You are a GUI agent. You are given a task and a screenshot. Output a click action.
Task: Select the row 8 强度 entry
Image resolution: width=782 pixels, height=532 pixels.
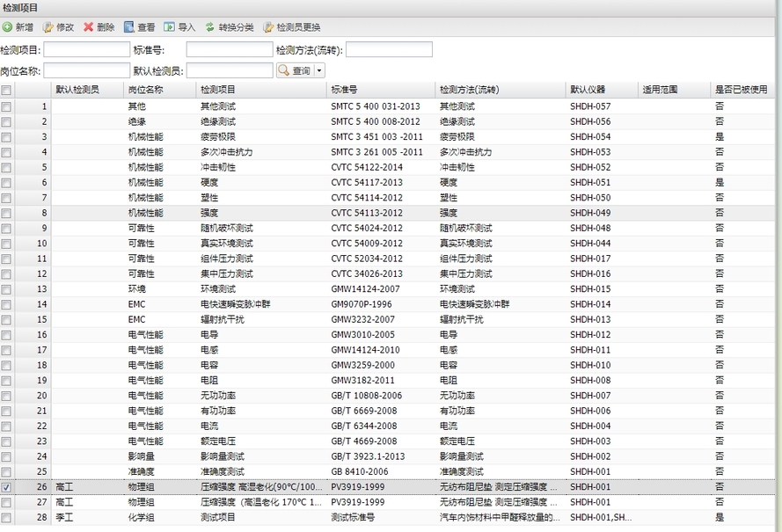point(209,213)
